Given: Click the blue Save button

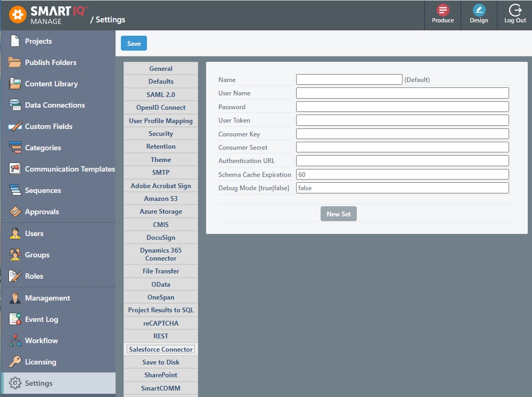Looking at the screenshot, I should coord(134,43).
